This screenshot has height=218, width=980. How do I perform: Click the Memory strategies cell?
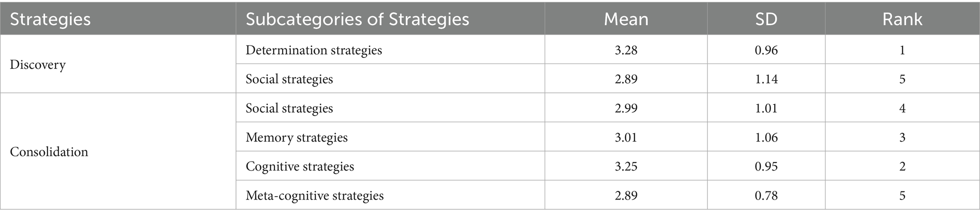[296, 137]
